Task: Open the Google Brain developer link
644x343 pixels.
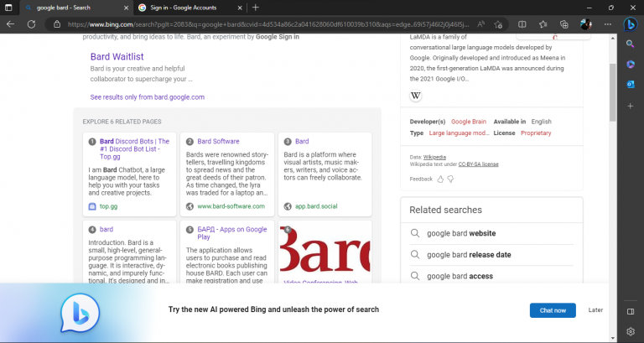Action: coord(469,122)
